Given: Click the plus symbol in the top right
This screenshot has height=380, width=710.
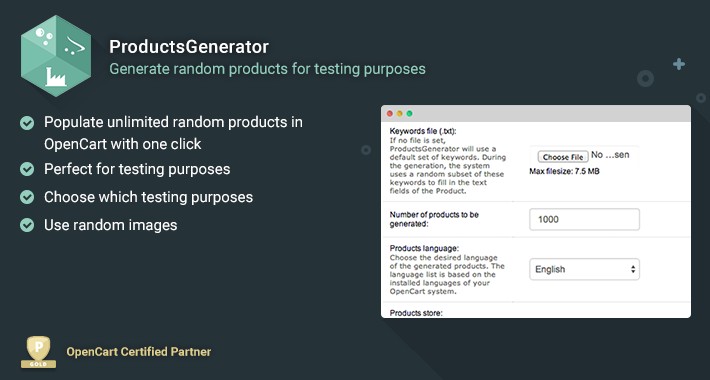Looking at the screenshot, I should tap(679, 64).
